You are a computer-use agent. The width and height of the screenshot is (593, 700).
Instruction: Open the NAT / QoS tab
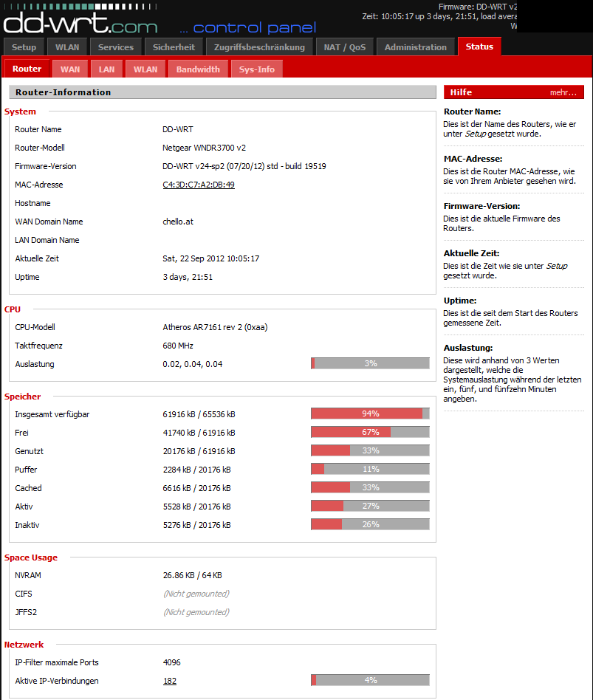pyautogui.click(x=345, y=47)
